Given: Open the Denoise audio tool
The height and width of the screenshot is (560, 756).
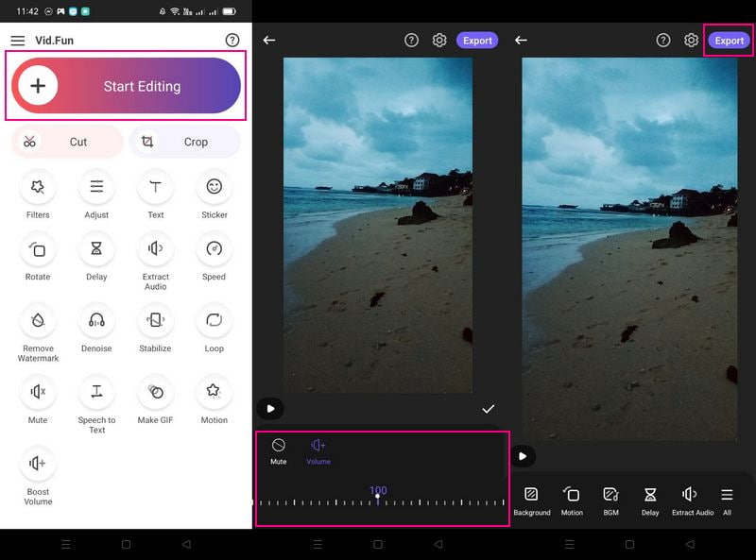Looking at the screenshot, I should [x=96, y=321].
